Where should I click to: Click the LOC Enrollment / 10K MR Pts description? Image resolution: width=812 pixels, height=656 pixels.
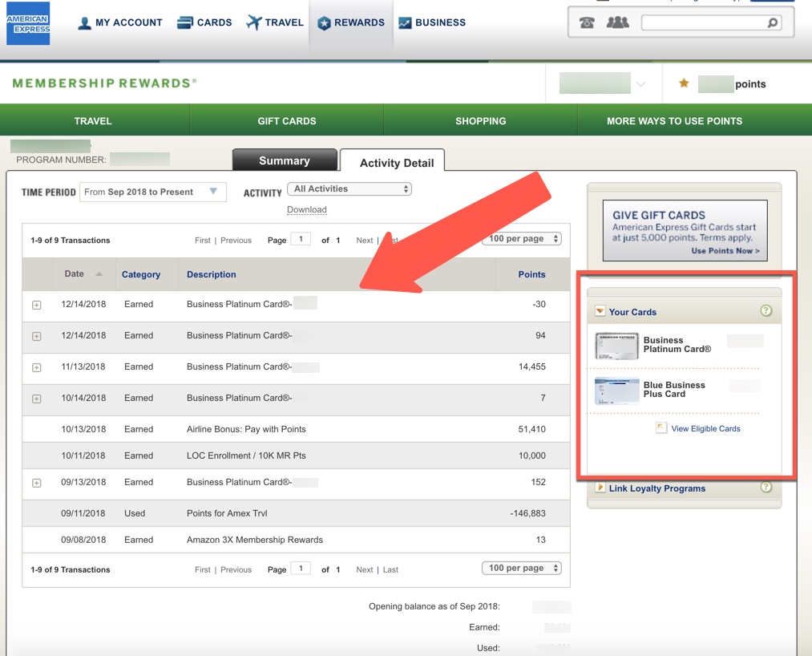click(247, 456)
